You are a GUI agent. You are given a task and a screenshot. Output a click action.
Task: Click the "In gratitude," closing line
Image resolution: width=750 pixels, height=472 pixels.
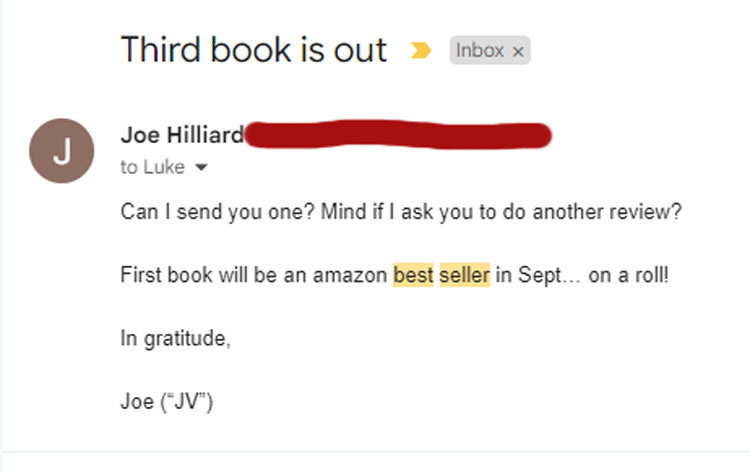[176, 339]
